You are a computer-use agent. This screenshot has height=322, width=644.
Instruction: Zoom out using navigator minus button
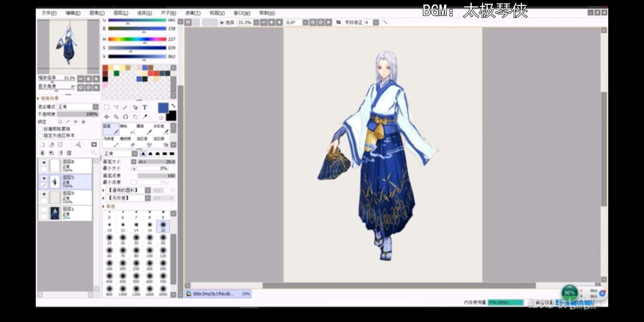point(81,79)
